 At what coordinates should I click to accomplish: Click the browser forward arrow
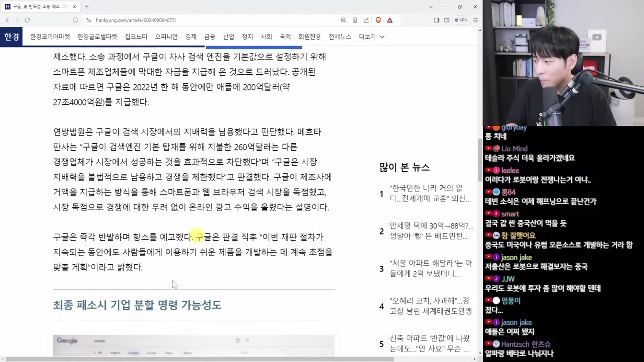(17, 20)
